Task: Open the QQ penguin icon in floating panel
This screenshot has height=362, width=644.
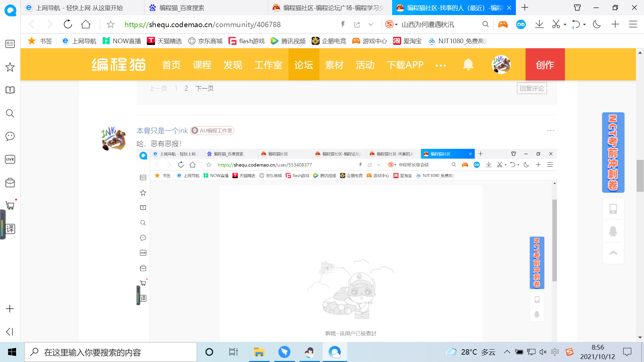Action: 613,231
